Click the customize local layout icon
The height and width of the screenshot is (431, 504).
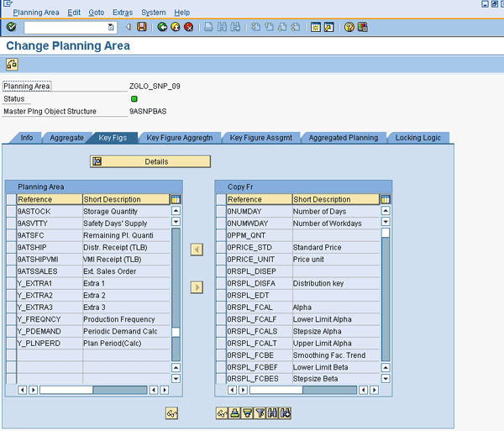(x=364, y=27)
